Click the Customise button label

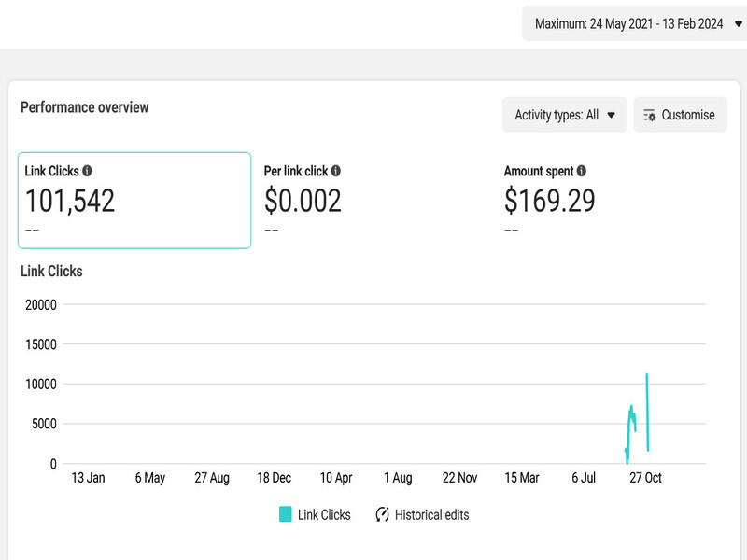[688, 116]
